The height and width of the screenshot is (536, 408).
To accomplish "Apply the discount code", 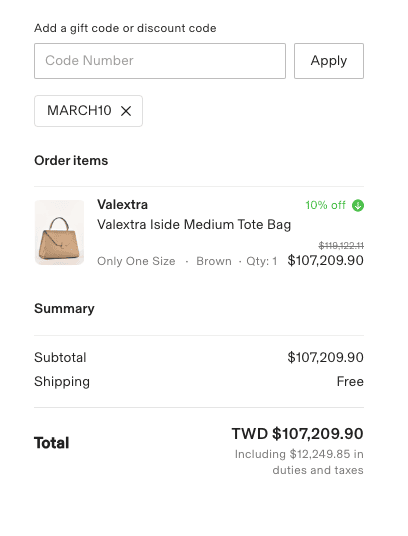I will [x=329, y=61].
